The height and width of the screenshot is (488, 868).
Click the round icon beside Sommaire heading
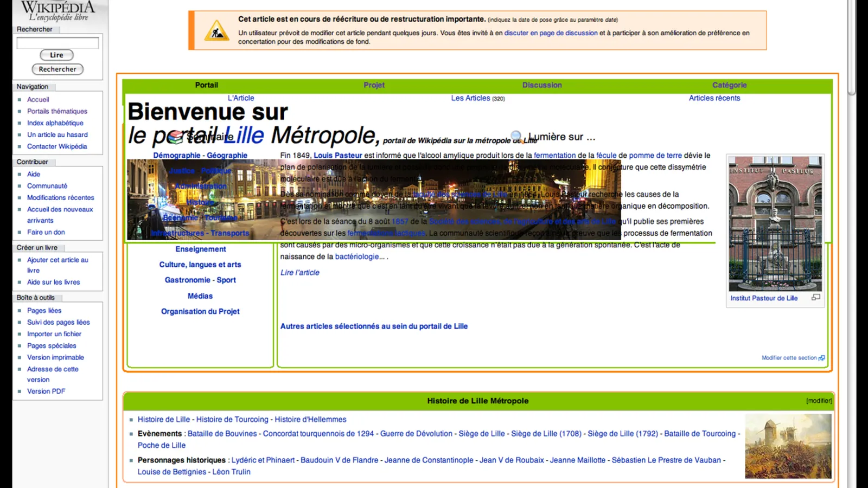[175, 137]
